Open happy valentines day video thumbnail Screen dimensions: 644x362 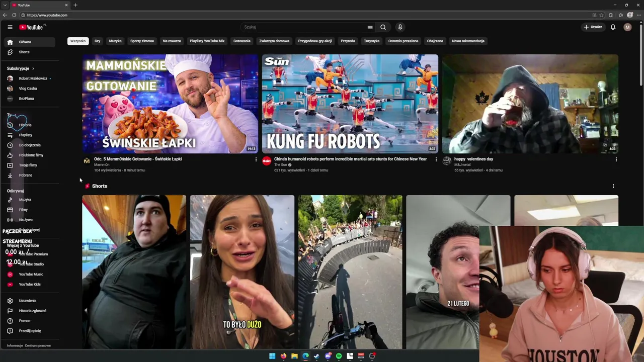click(530, 104)
